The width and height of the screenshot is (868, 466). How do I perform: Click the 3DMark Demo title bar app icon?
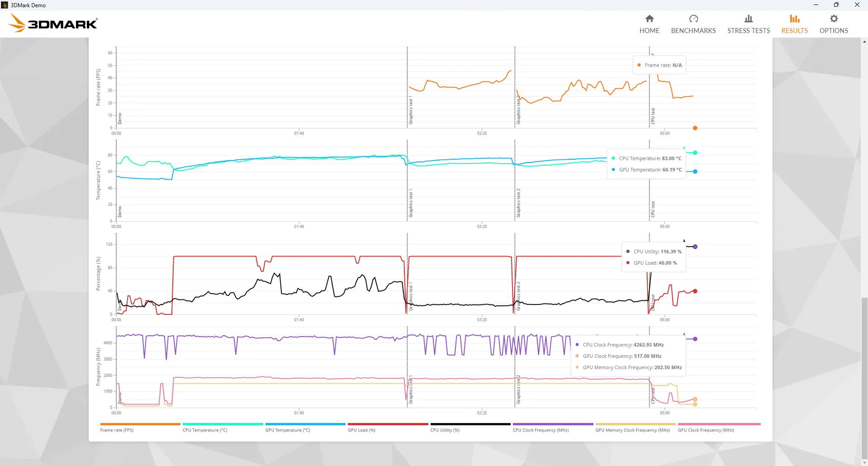pyautogui.click(x=5, y=5)
